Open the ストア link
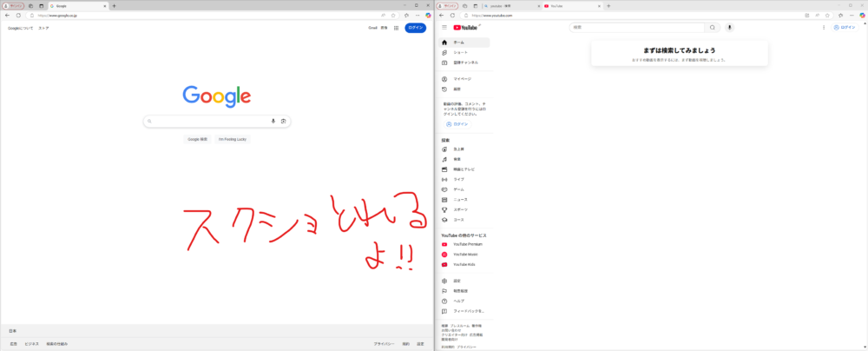This screenshot has height=351, width=868. (x=43, y=28)
